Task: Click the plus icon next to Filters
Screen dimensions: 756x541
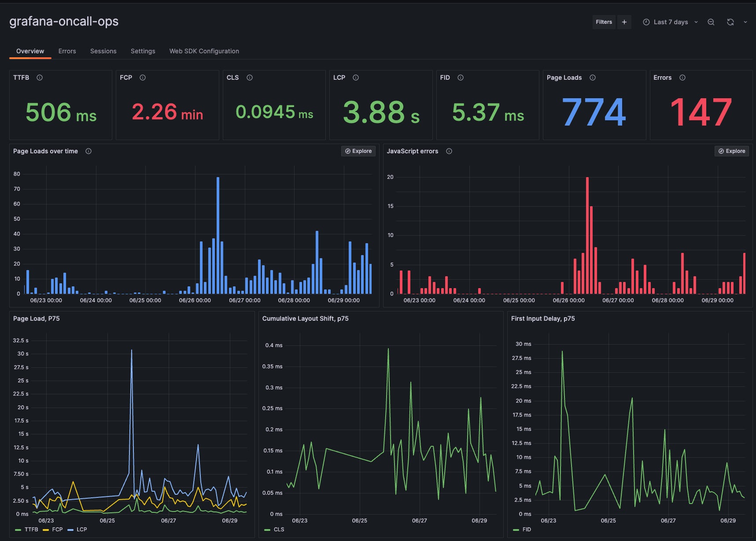Action: point(624,22)
